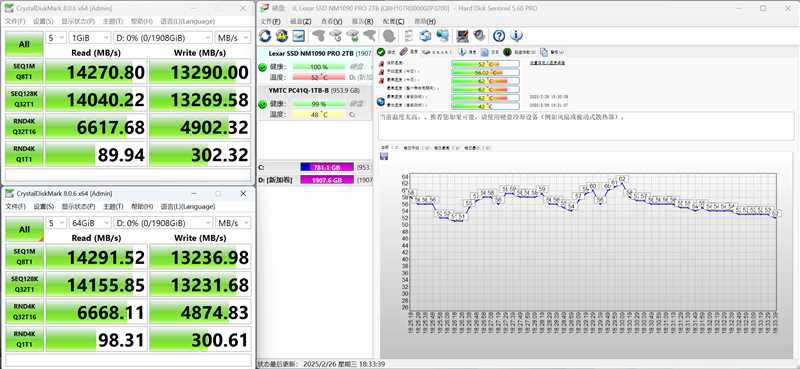Open 显示状态(P) menu in 64GiB CrystalDiskMark window
Screen dimensions: 800x369
click(78, 207)
